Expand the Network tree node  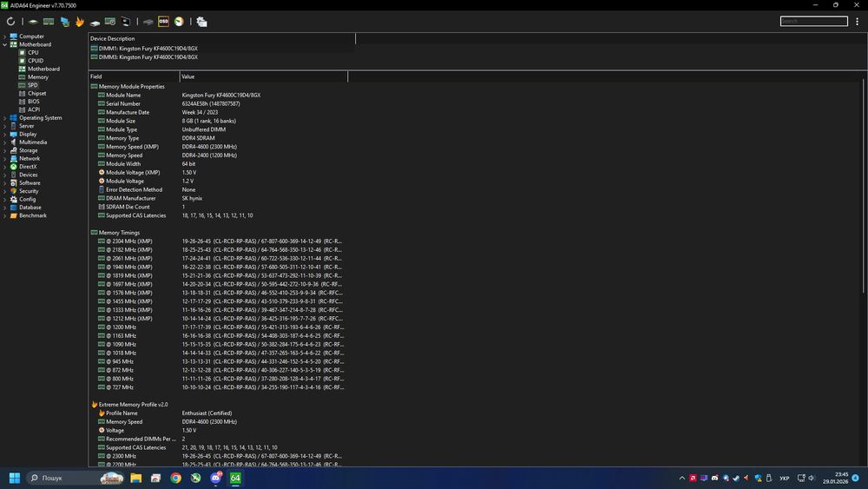point(5,158)
